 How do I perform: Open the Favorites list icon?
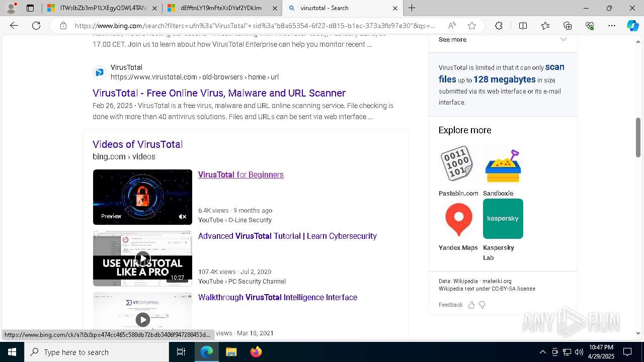coord(545,26)
